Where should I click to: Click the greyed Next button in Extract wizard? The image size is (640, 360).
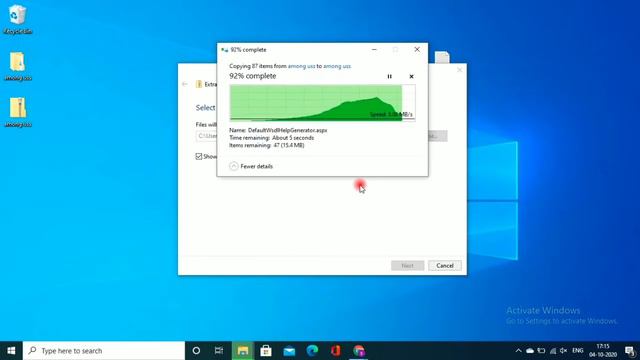pos(407,266)
